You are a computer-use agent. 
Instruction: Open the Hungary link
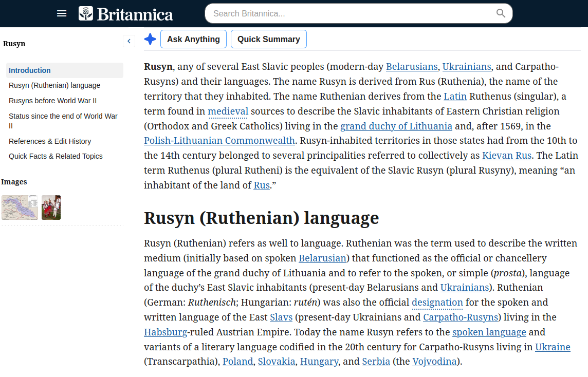tap(319, 362)
